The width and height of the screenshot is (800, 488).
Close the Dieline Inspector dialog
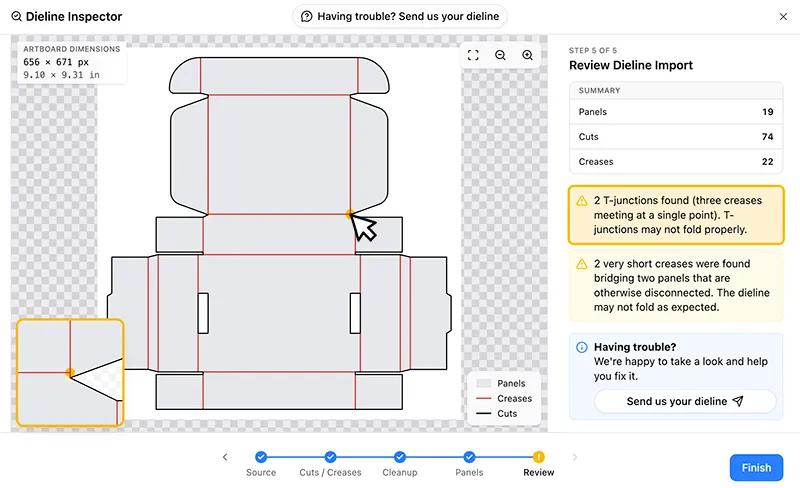783,17
